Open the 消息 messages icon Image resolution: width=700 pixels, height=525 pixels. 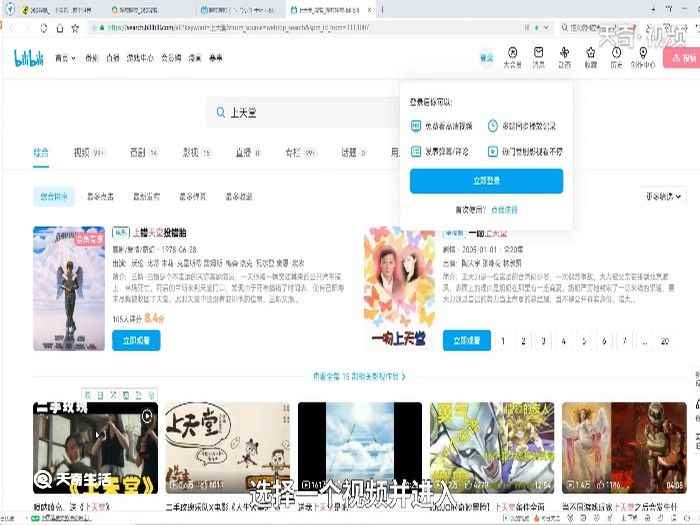(x=538, y=58)
